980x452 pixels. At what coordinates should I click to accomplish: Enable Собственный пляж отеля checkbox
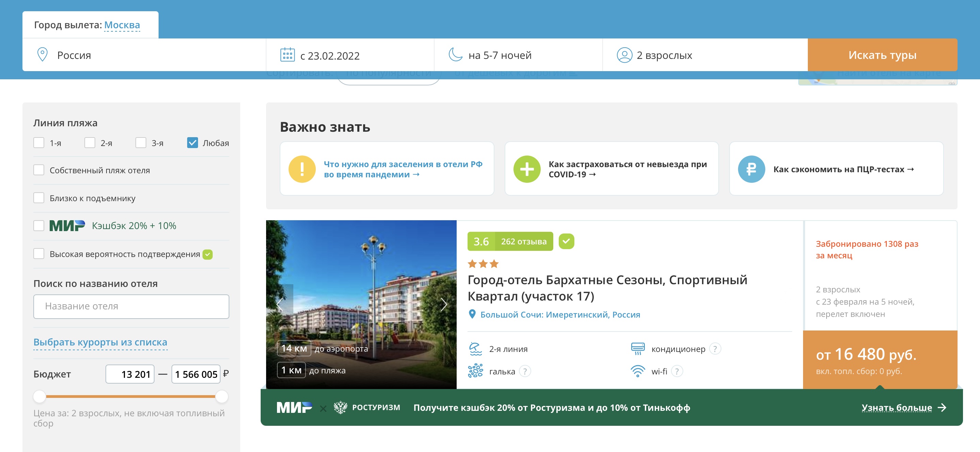tap(39, 170)
